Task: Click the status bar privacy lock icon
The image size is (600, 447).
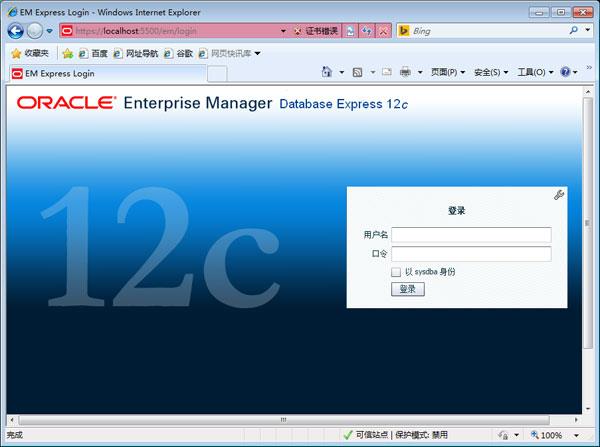Action: tap(503, 435)
